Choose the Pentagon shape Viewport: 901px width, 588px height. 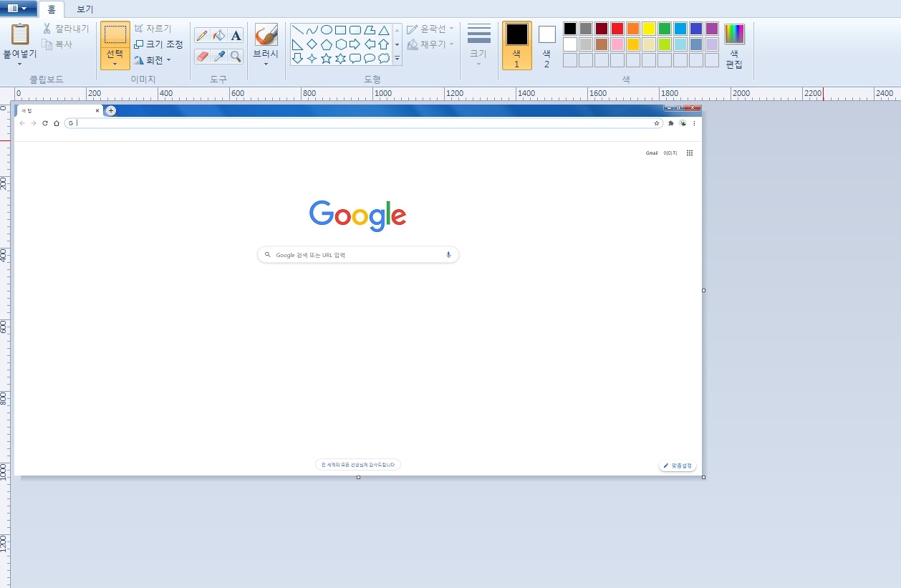pos(326,44)
